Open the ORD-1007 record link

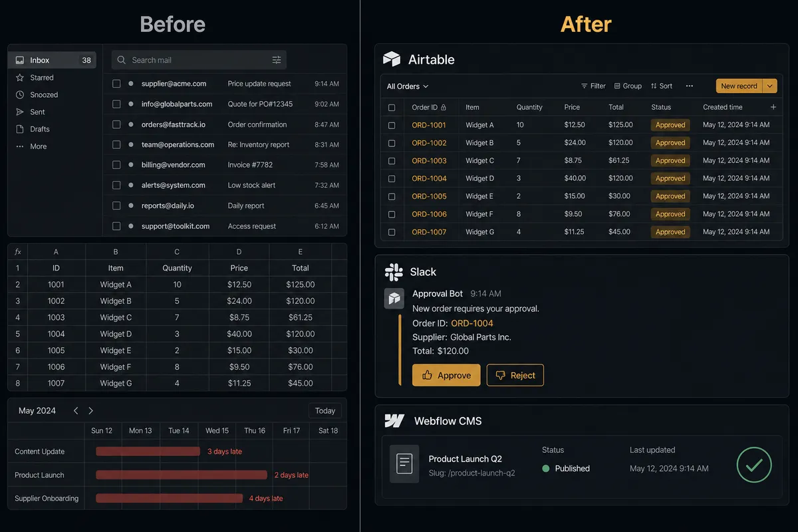[x=429, y=232]
